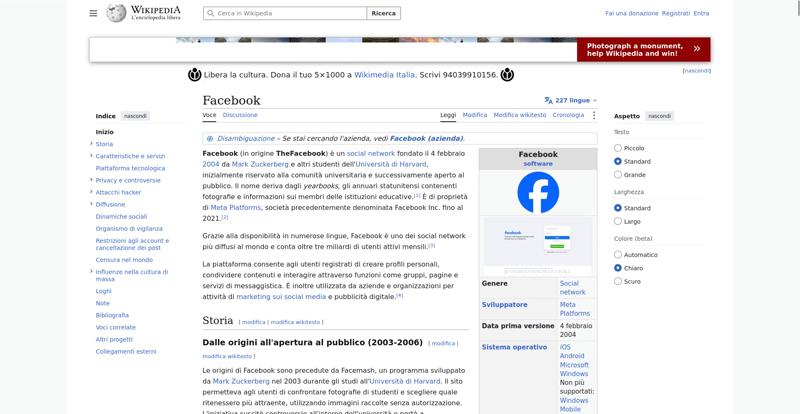Screen dimensions: 800x414
Task: Open the Android link in infobox
Action: (572, 356)
